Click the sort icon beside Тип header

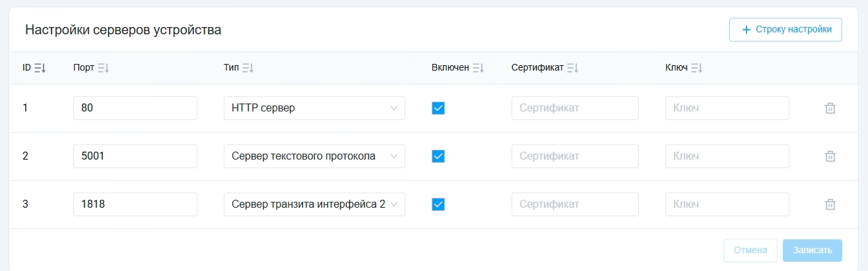[248, 68]
